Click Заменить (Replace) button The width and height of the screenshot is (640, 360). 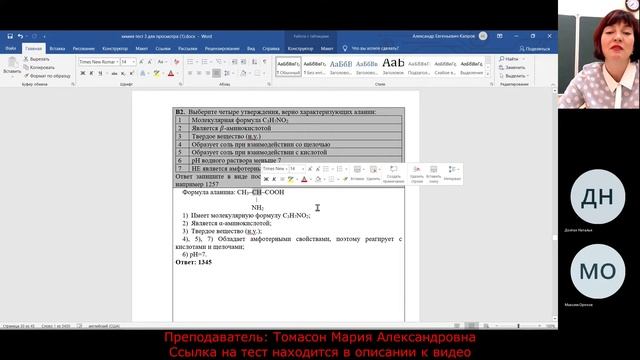[512, 67]
